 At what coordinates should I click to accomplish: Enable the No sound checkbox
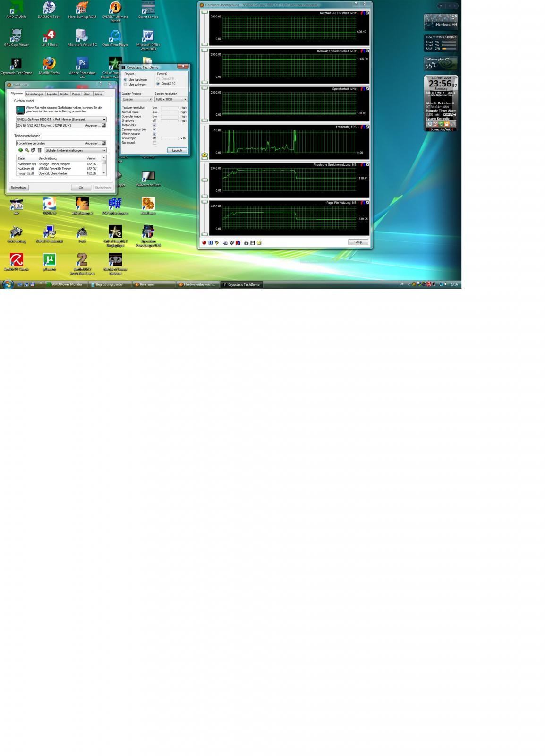(154, 143)
